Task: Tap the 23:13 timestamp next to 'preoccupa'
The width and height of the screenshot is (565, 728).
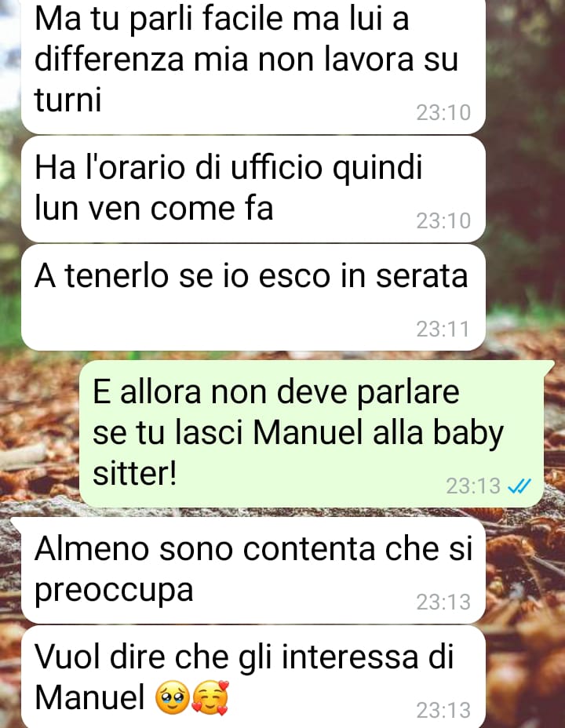Action: [443, 602]
